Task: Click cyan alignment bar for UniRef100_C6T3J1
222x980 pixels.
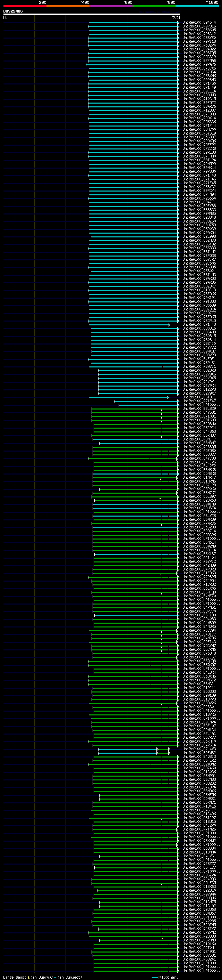Action: pos(129,397)
